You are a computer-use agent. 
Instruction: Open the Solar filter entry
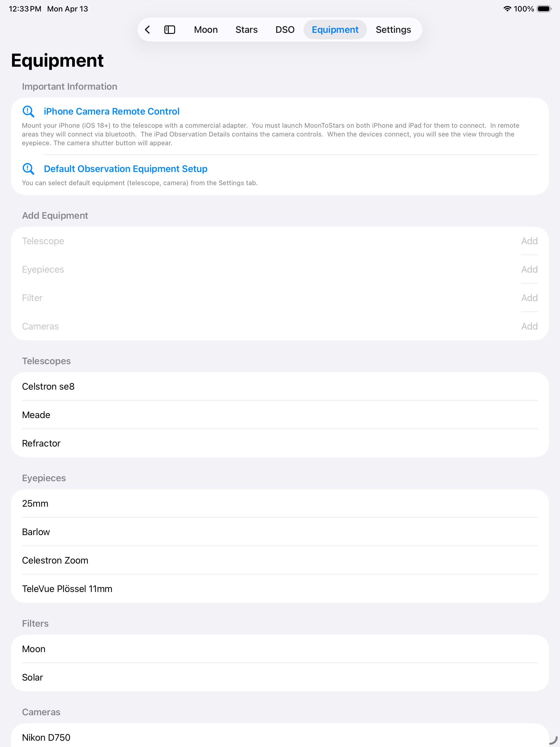280,678
